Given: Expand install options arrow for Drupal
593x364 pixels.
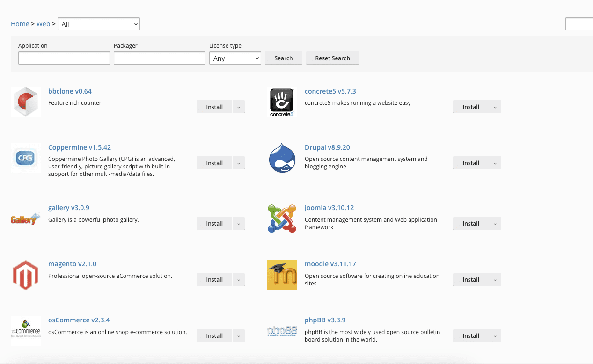Looking at the screenshot, I should 495,163.
